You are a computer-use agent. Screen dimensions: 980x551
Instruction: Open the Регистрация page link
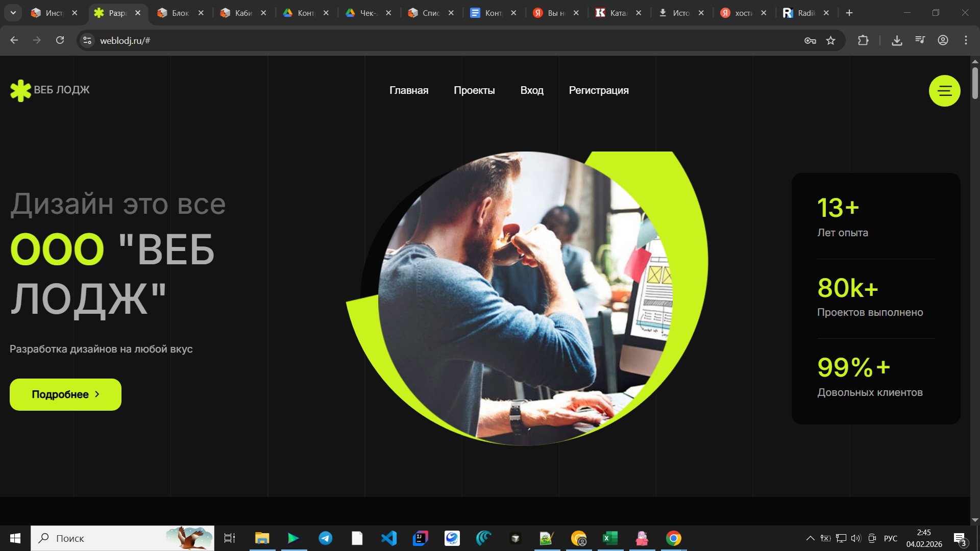[x=599, y=90]
